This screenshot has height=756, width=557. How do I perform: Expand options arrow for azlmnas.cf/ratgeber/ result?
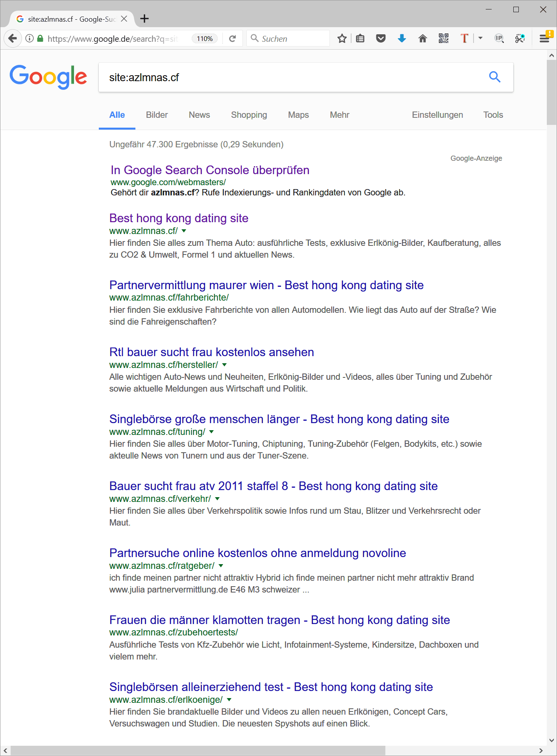click(x=221, y=566)
